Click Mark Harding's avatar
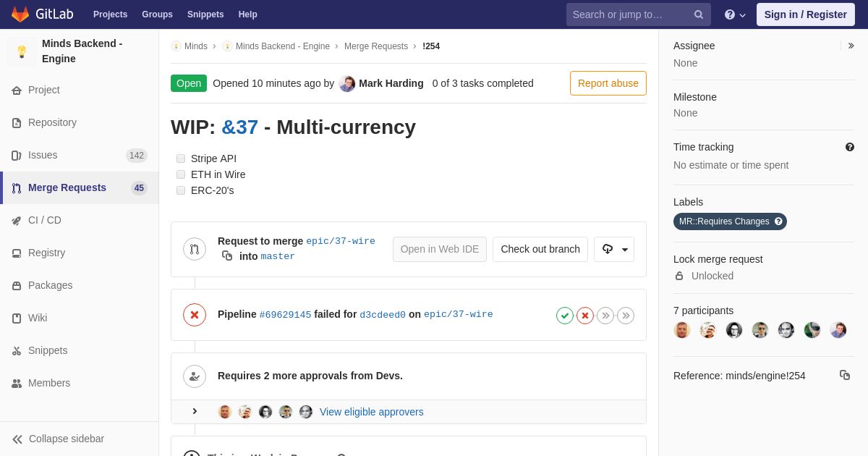This screenshot has height=456, width=868. 347,84
